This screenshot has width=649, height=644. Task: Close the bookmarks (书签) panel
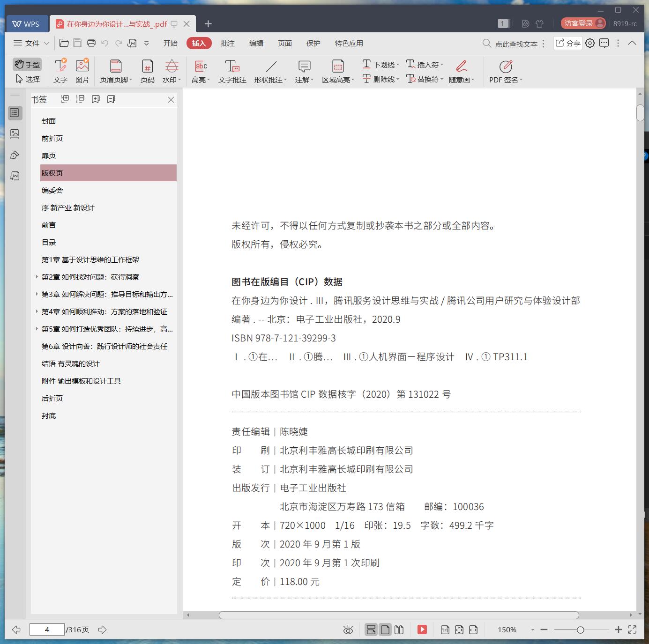(171, 100)
